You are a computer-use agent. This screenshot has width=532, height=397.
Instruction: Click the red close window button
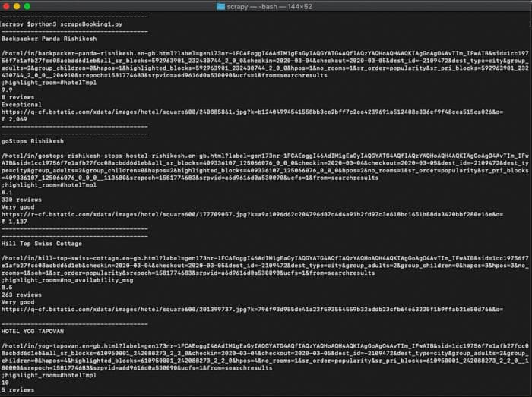[x=6, y=6]
